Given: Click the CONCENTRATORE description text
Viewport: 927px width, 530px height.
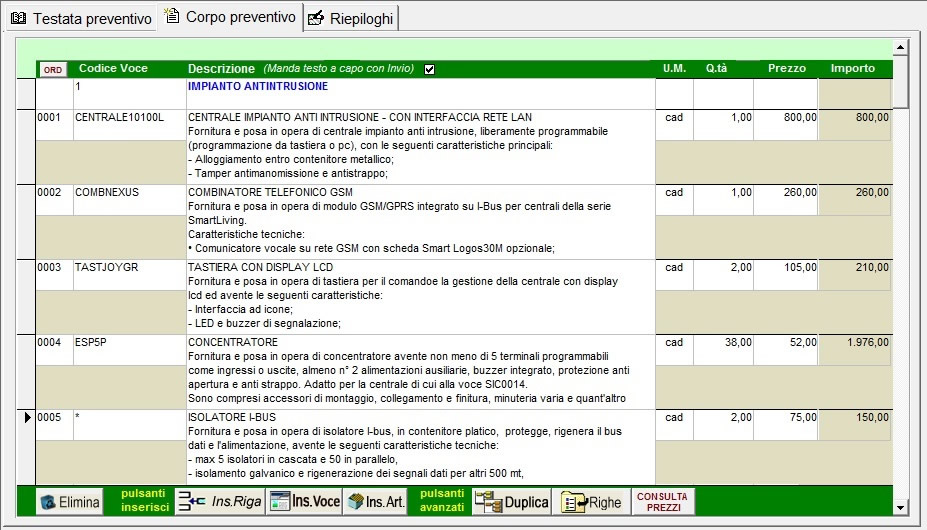Looking at the screenshot, I should click(x=420, y=371).
